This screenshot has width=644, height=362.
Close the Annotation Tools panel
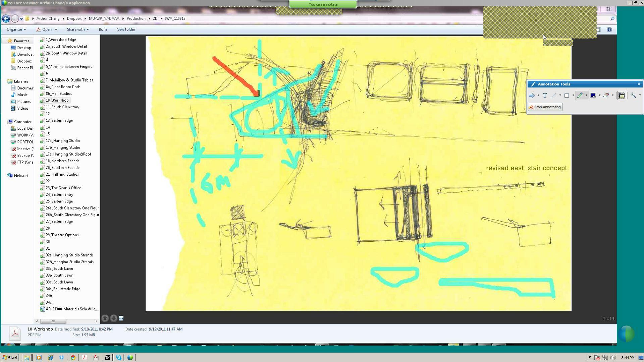tap(639, 84)
